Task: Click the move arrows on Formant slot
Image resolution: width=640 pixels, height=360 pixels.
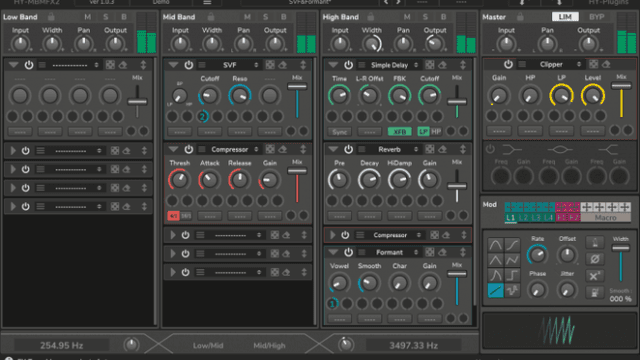Action: coord(463,252)
